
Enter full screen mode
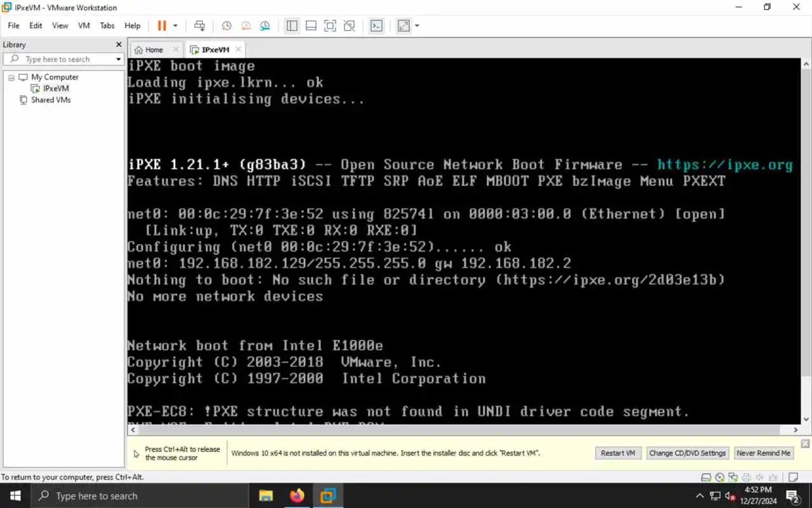(330, 26)
